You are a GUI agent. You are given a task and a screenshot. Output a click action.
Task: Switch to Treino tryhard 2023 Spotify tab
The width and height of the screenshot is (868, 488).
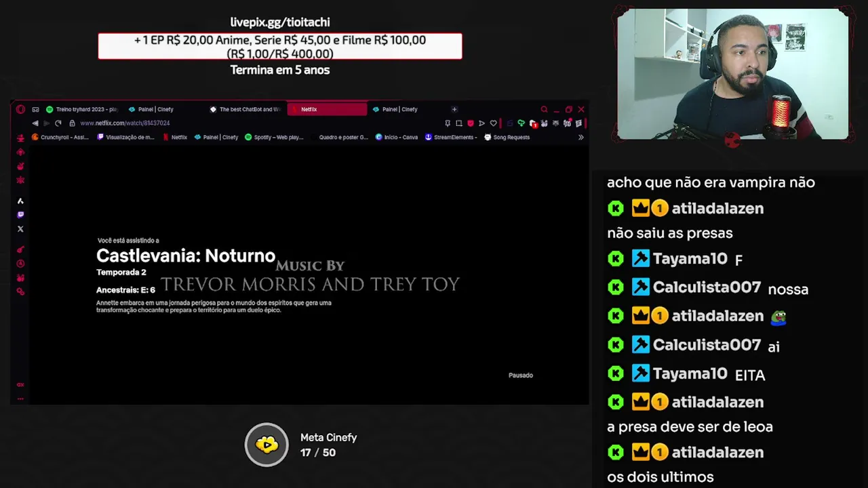point(82,109)
